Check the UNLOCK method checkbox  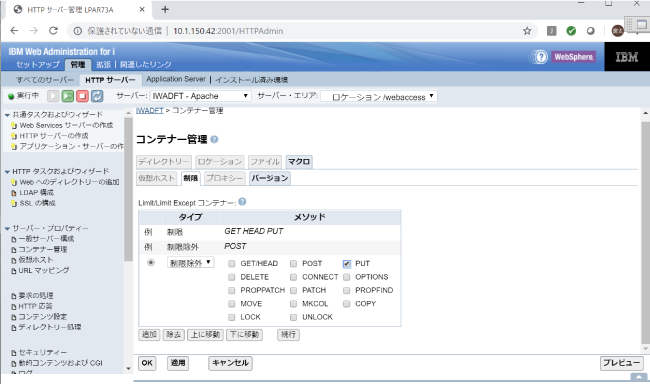pyautogui.click(x=293, y=317)
